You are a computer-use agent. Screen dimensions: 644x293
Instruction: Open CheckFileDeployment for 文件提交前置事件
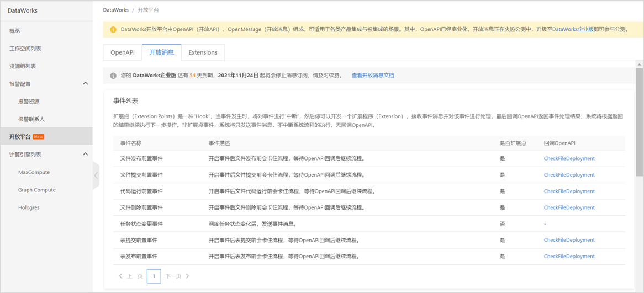point(569,175)
